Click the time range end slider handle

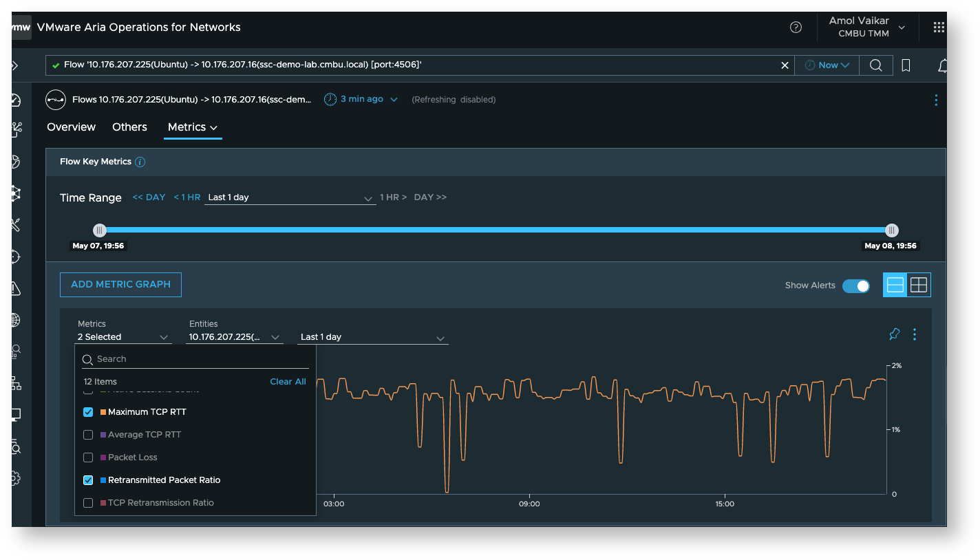pyautogui.click(x=892, y=230)
